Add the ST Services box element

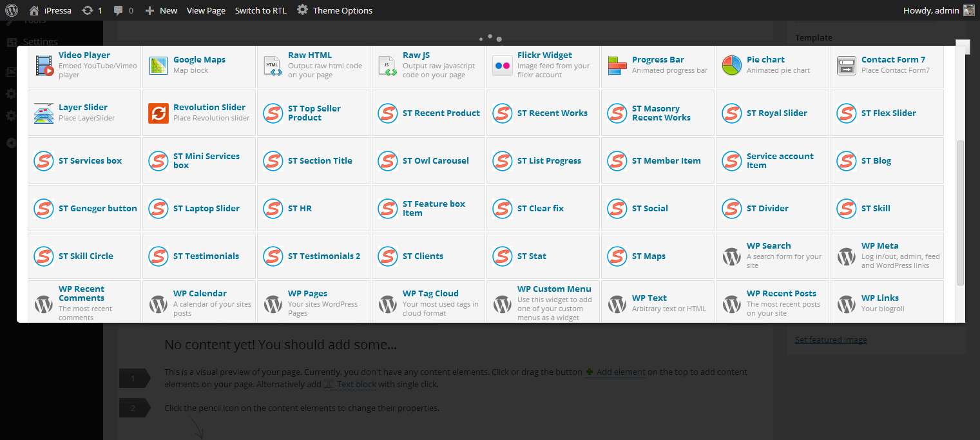pyautogui.click(x=84, y=161)
